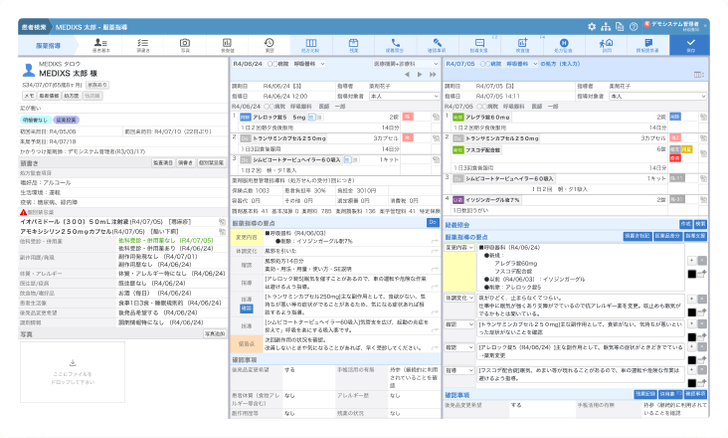Click 検索 button in 疑義照会 section
Image resolution: width=728 pixels, height=438 pixels.
[700, 224]
